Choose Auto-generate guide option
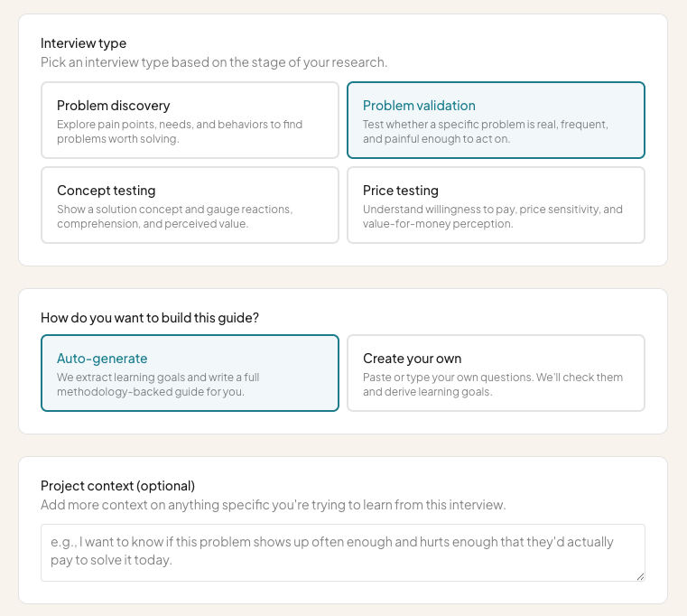This screenshot has height=616, width=687. click(190, 373)
